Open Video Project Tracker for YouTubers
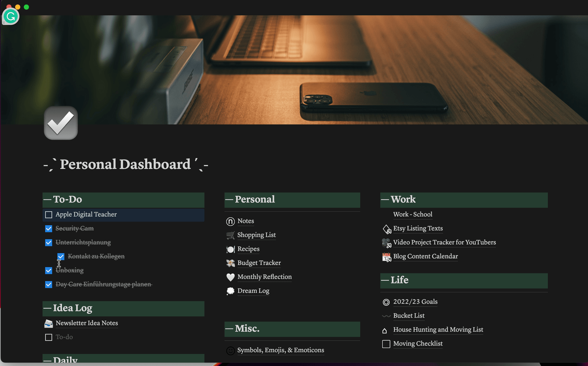Viewport: 588px width, 366px height. point(444,242)
